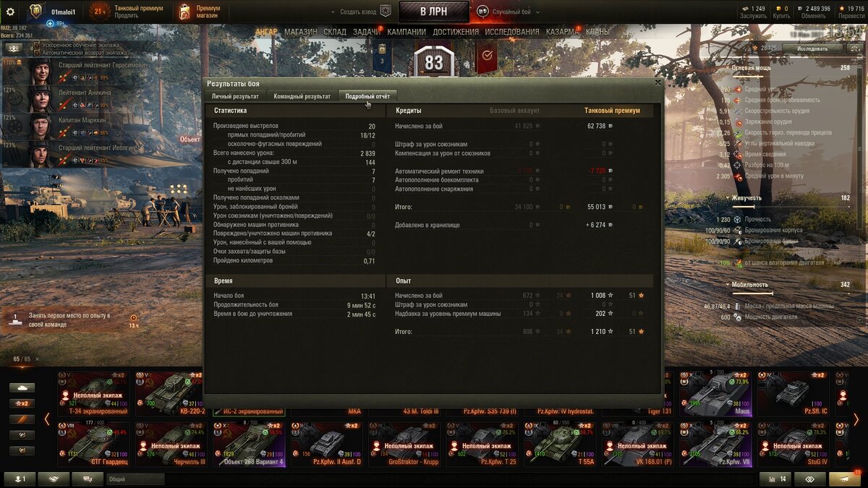
Task: Click the Заслужить gold link
Action: (753, 16)
